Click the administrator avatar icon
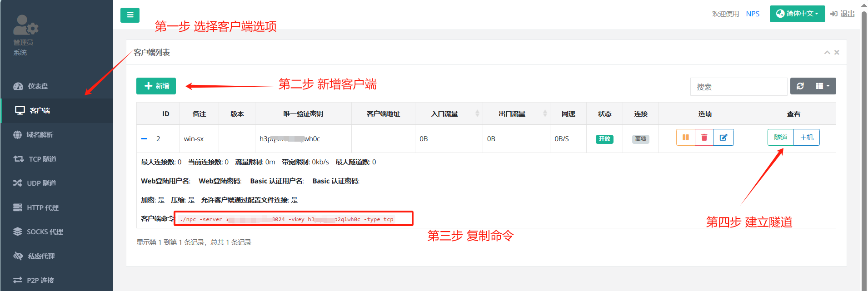 (25, 25)
